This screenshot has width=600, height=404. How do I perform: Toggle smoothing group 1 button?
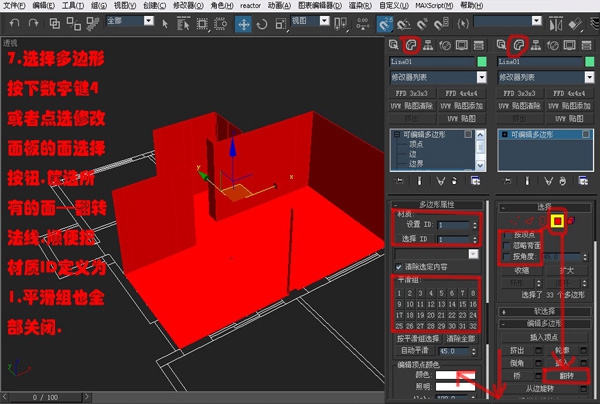399,293
